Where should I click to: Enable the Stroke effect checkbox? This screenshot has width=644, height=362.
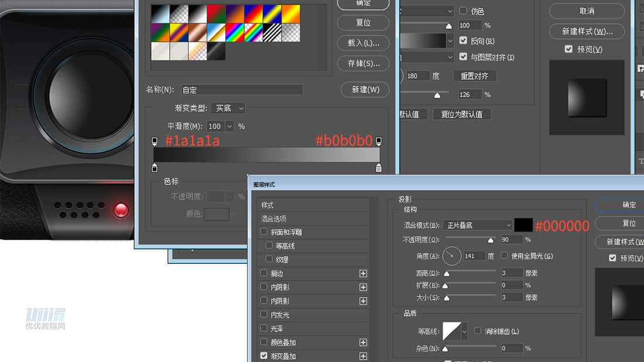tap(263, 273)
